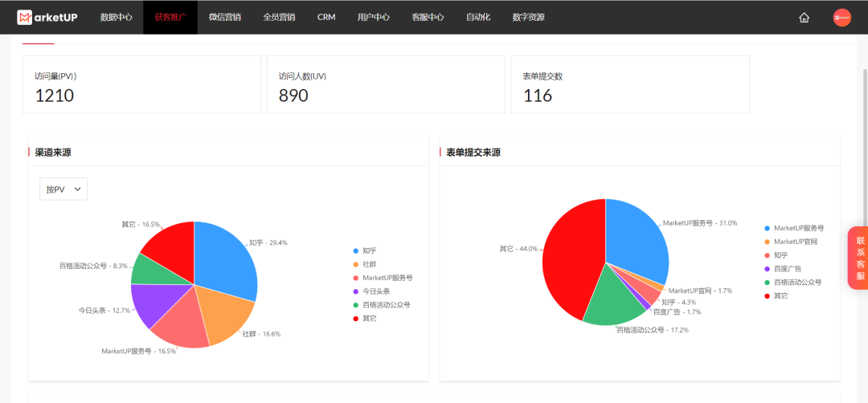Toggle 百格活动公众号 legend in 渠道来源 chart
The image size is (868, 403).
click(382, 305)
